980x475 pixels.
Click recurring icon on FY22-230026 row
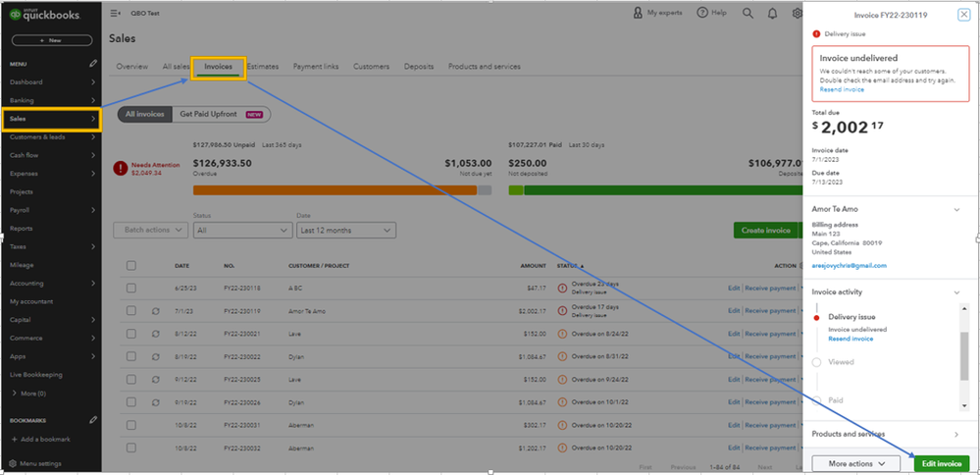(x=156, y=402)
